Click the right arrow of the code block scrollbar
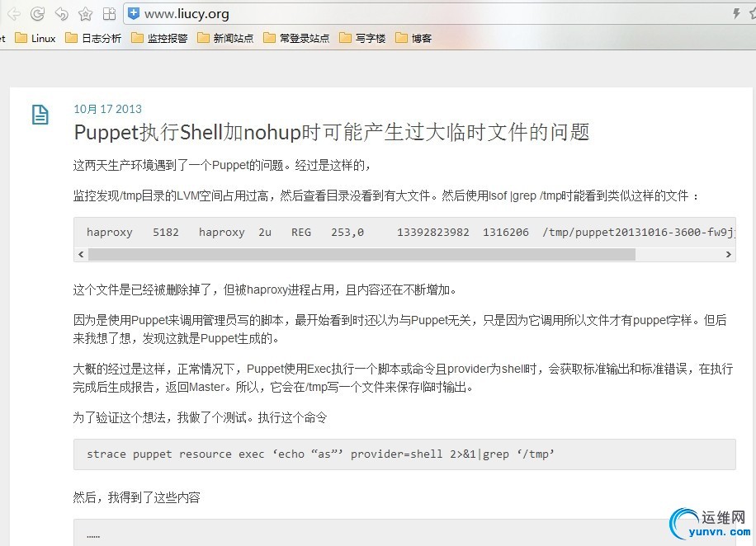This screenshot has height=546, width=756. point(729,255)
